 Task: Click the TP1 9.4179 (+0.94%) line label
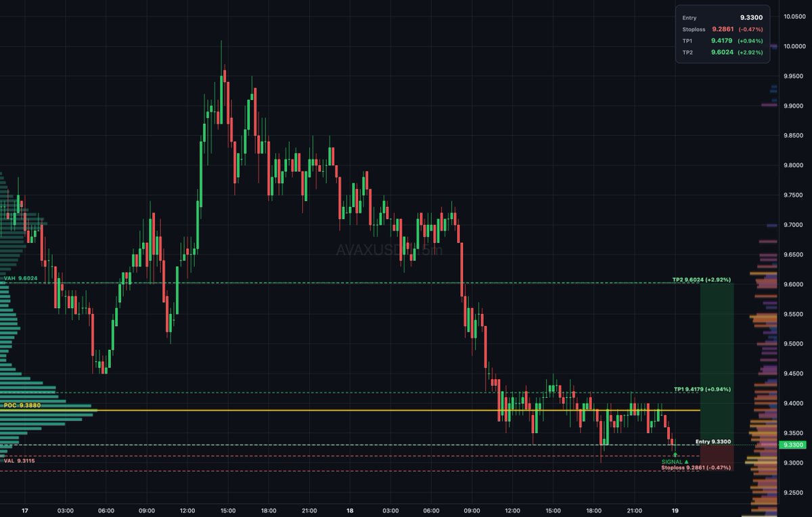(x=703, y=390)
